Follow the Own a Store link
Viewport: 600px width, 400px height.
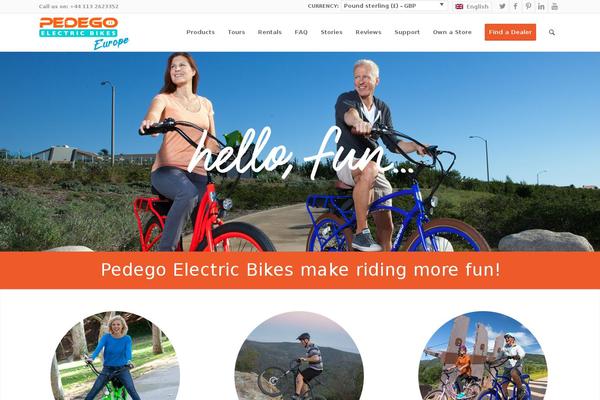(452, 32)
